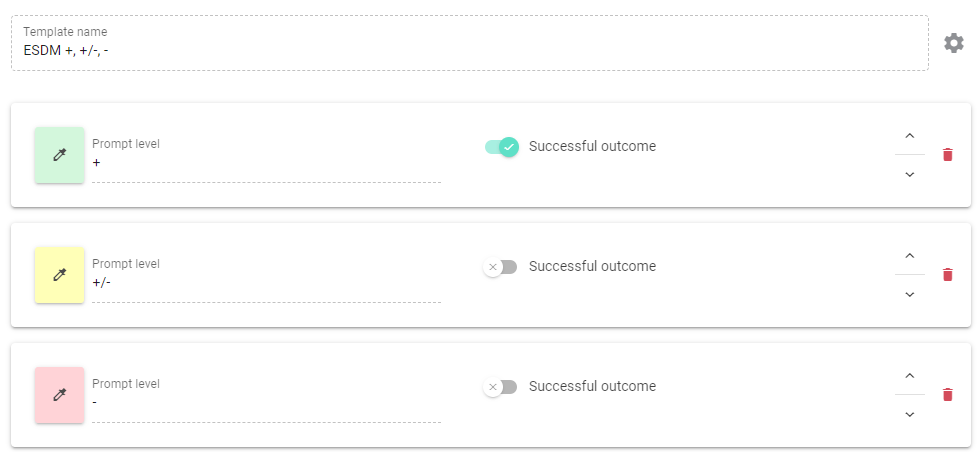
Task: Open pink color picker swatch
Action: pos(59,395)
